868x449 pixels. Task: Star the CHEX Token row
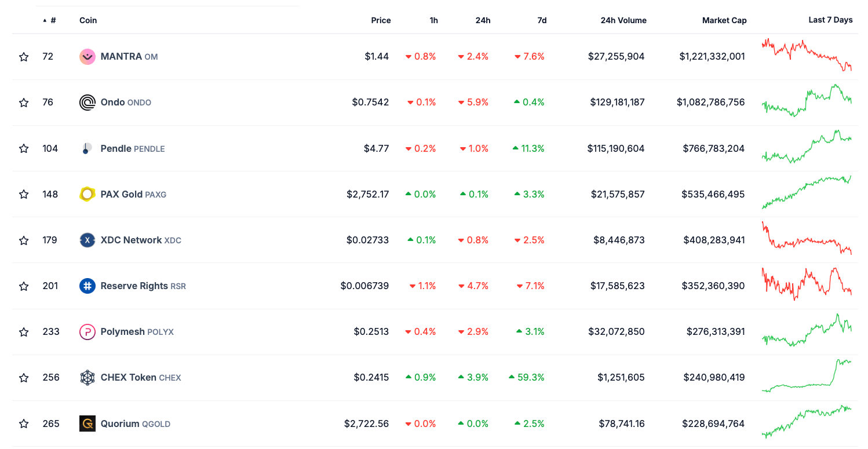[24, 378]
